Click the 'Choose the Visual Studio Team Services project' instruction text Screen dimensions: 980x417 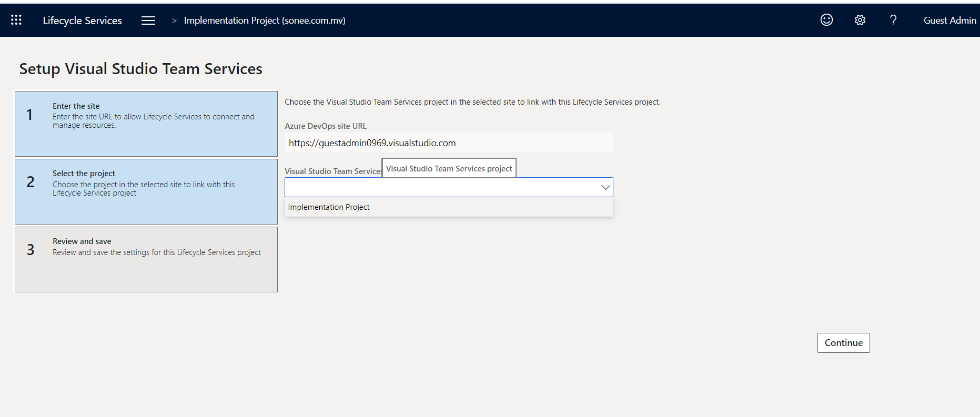[472, 102]
